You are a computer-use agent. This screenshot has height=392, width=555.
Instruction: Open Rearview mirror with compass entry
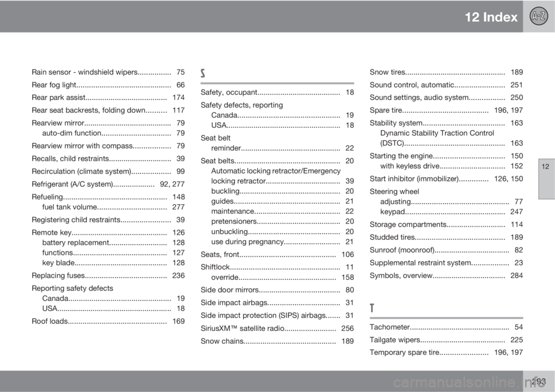83,146
